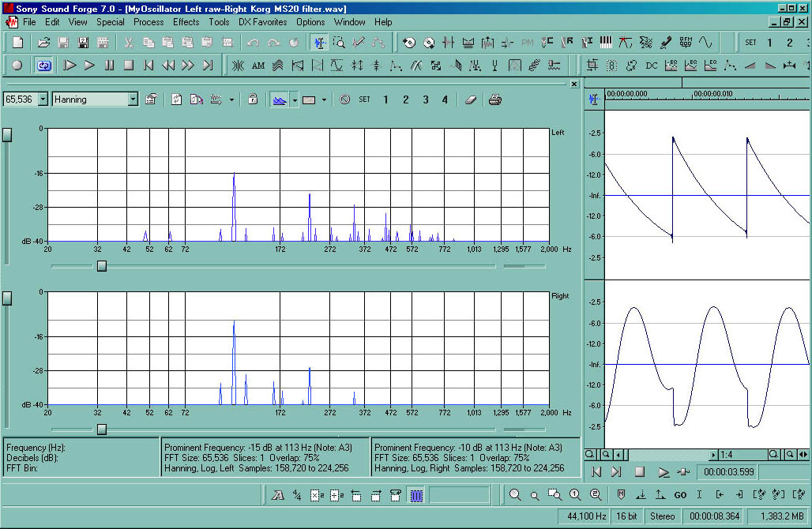Image resolution: width=812 pixels, height=529 pixels.
Task: Click the Stereo channels status field
Action: (663, 516)
